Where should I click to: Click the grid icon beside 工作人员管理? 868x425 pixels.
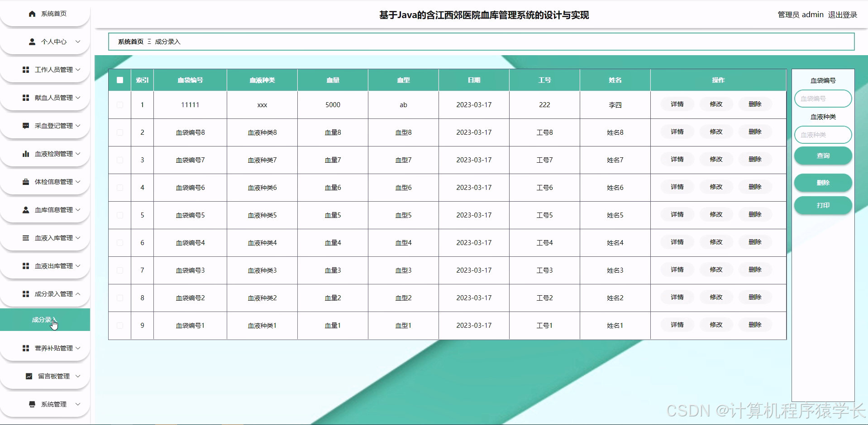pyautogui.click(x=25, y=70)
